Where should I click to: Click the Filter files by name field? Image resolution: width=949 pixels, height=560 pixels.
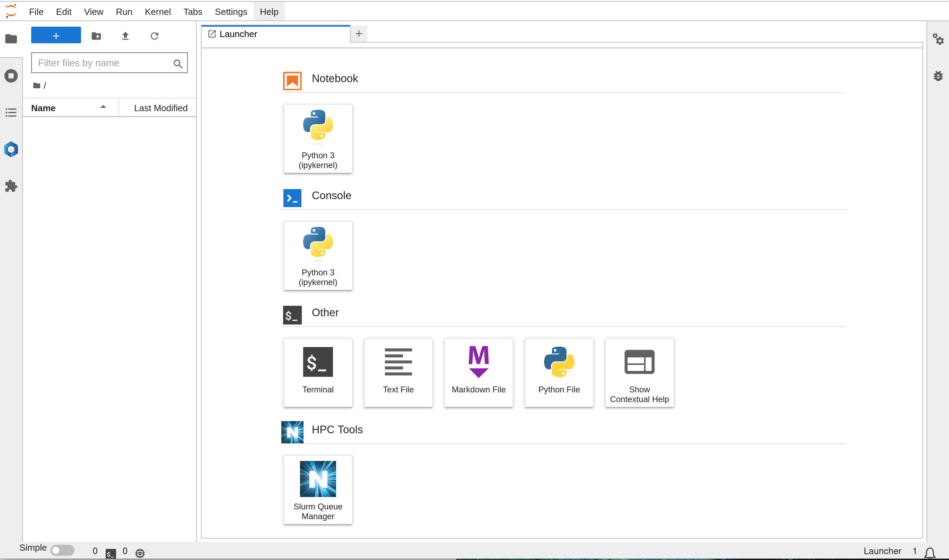pos(102,63)
